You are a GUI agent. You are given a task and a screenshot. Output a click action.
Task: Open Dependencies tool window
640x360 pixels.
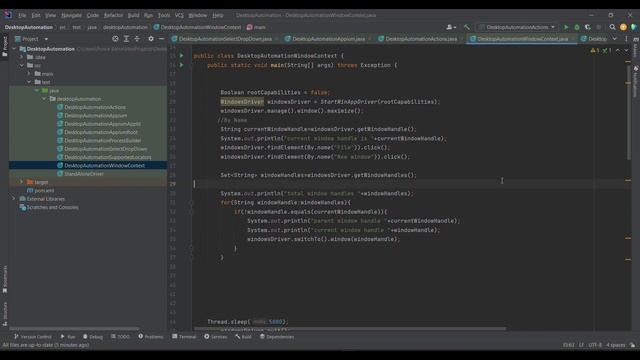click(x=277, y=337)
